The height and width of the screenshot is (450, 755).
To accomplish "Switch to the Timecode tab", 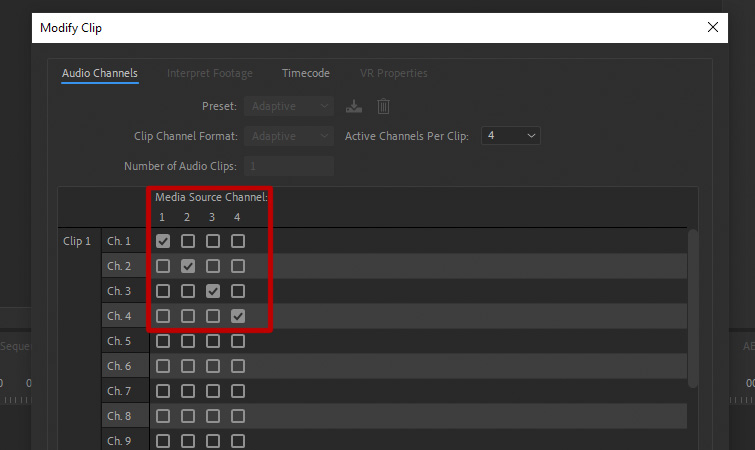I will coord(306,73).
